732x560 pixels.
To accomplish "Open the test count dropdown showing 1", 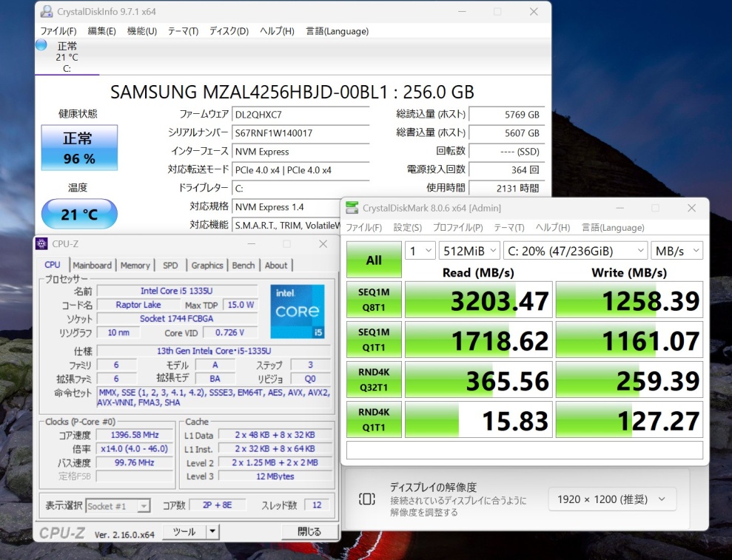I will click(420, 251).
